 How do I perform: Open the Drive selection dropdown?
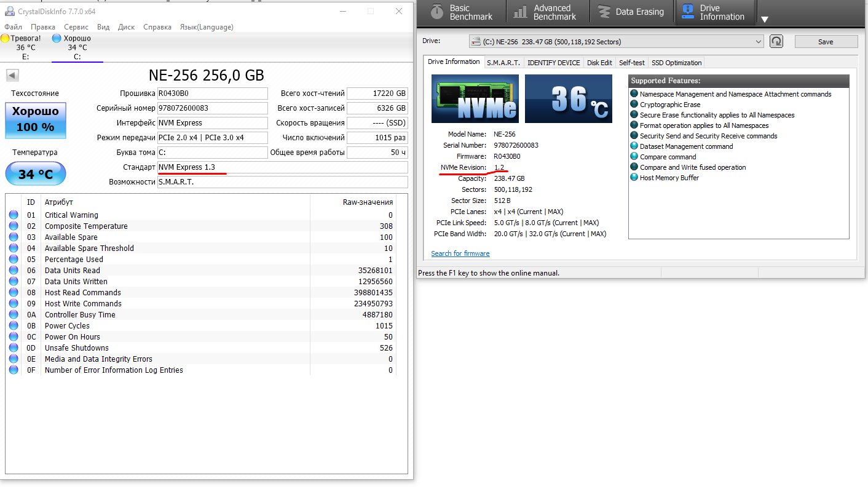[x=616, y=42]
